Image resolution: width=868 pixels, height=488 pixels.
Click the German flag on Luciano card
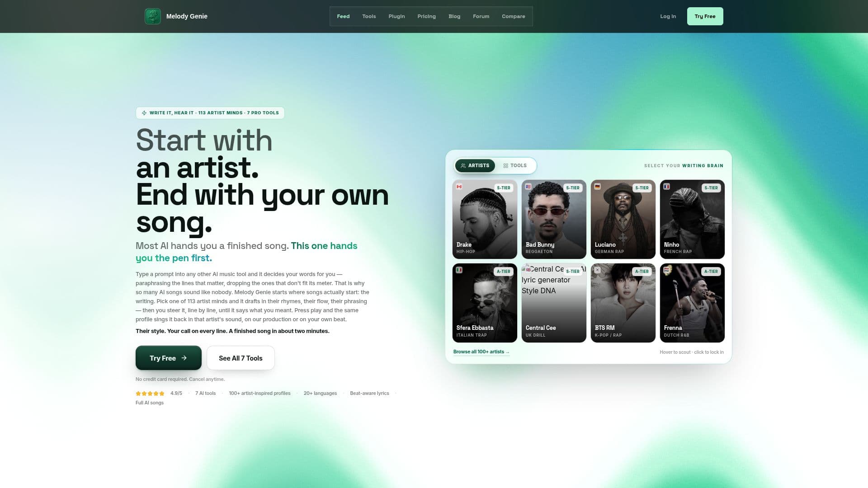pyautogui.click(x=597, y=187)
